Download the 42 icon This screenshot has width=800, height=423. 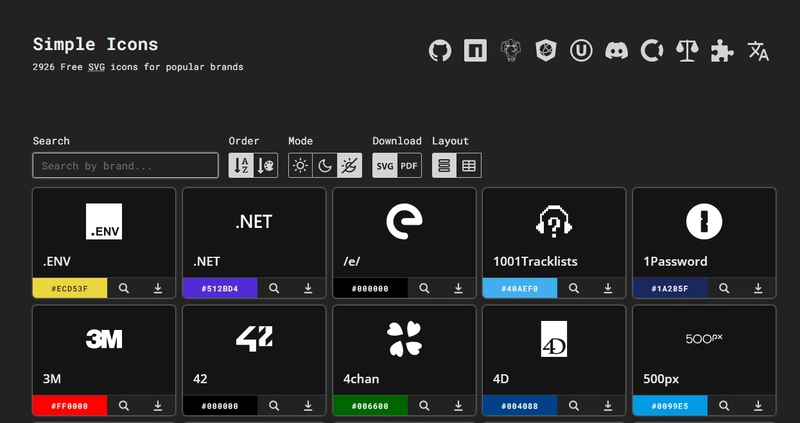(x=308, y=406)
